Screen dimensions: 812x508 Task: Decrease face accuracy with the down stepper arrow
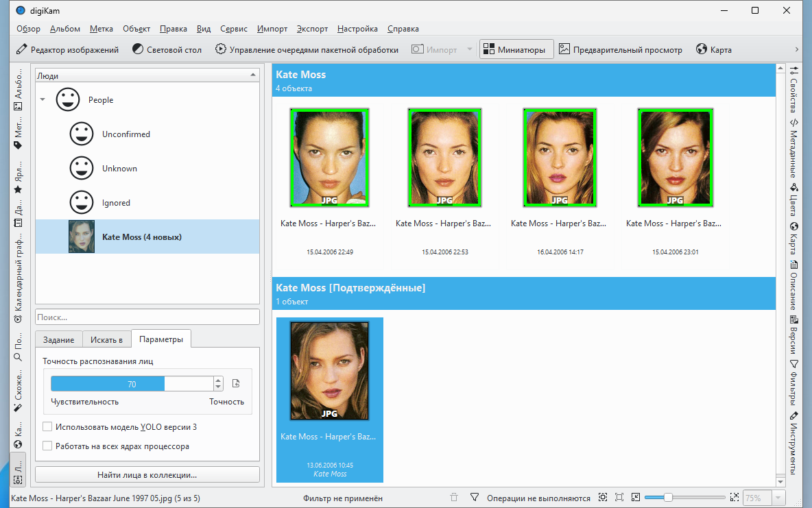tap(218, 387)
